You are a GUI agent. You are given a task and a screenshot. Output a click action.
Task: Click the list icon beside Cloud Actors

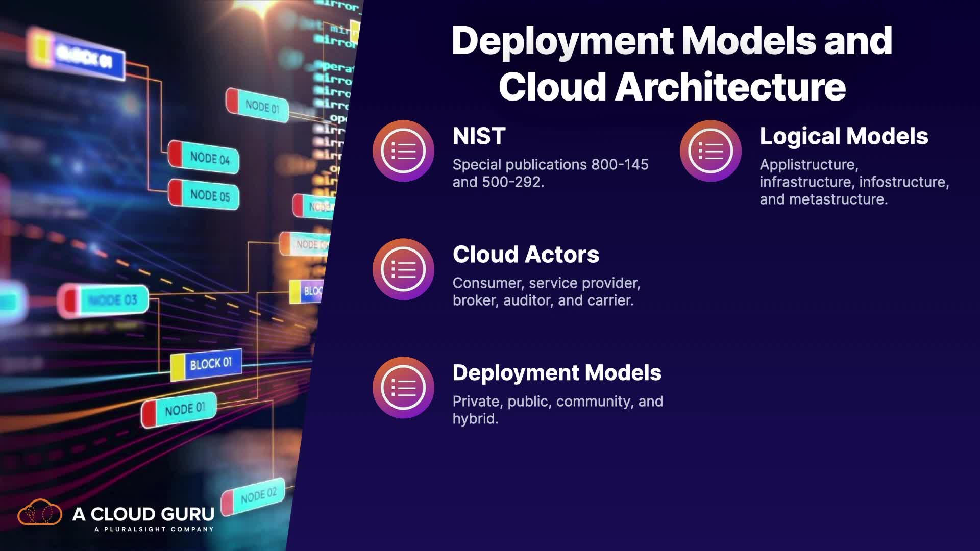coord(403,269)
